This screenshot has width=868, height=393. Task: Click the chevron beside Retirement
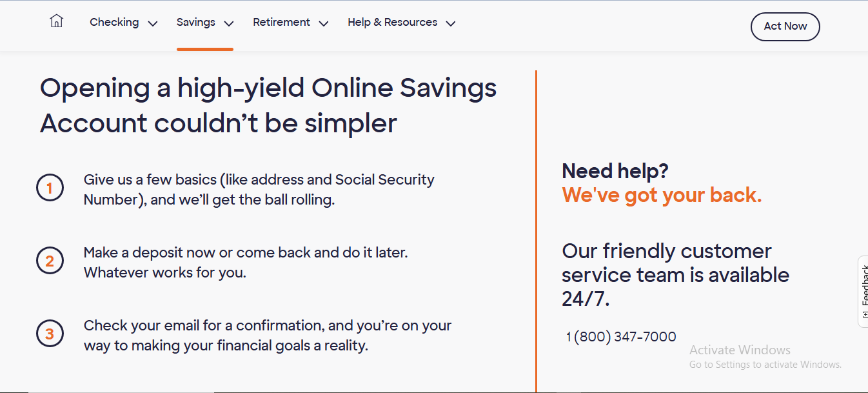pos(322,23)
